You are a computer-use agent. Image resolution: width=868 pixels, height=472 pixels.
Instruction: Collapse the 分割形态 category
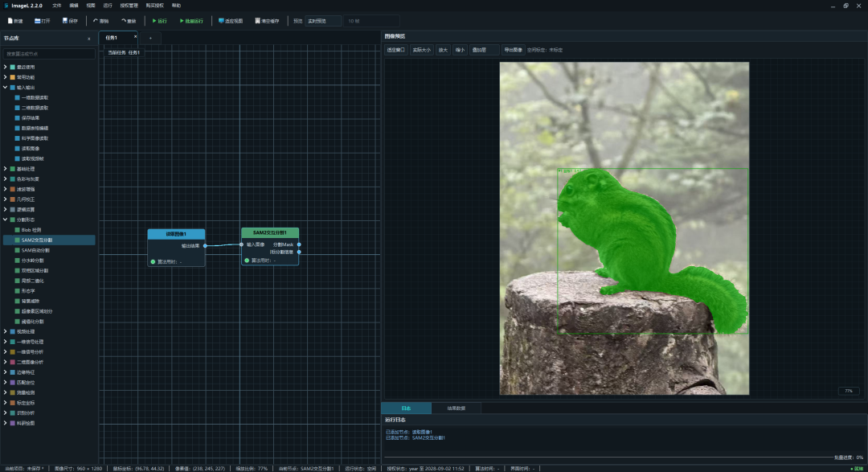6,220
